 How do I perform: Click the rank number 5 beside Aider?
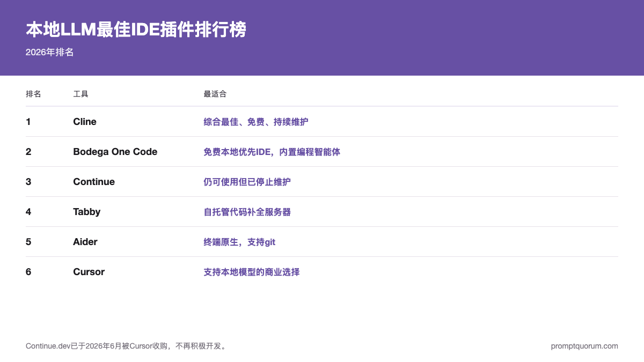point(28,242)
